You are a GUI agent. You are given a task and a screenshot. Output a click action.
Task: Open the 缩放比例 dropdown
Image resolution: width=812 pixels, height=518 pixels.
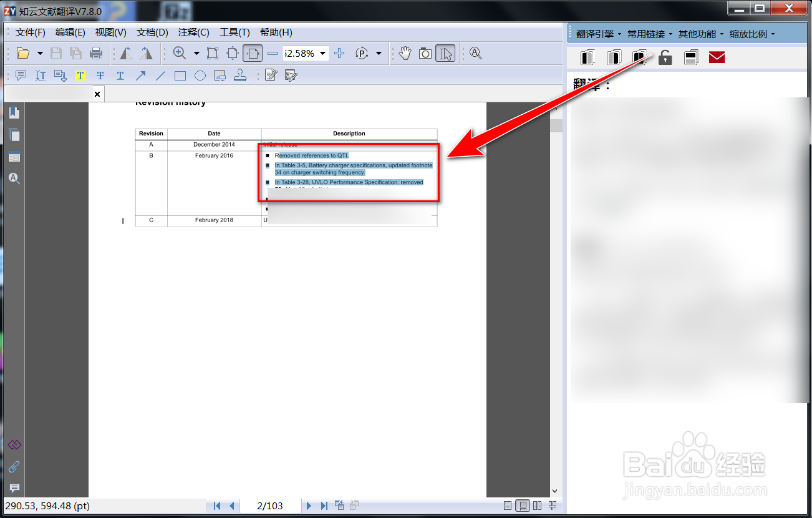[752, 34]
